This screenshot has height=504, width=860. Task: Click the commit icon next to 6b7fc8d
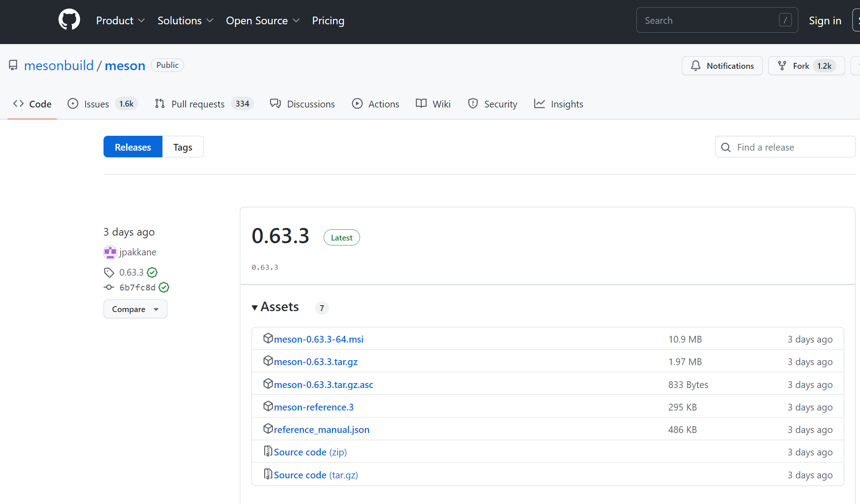pos(109,287)
